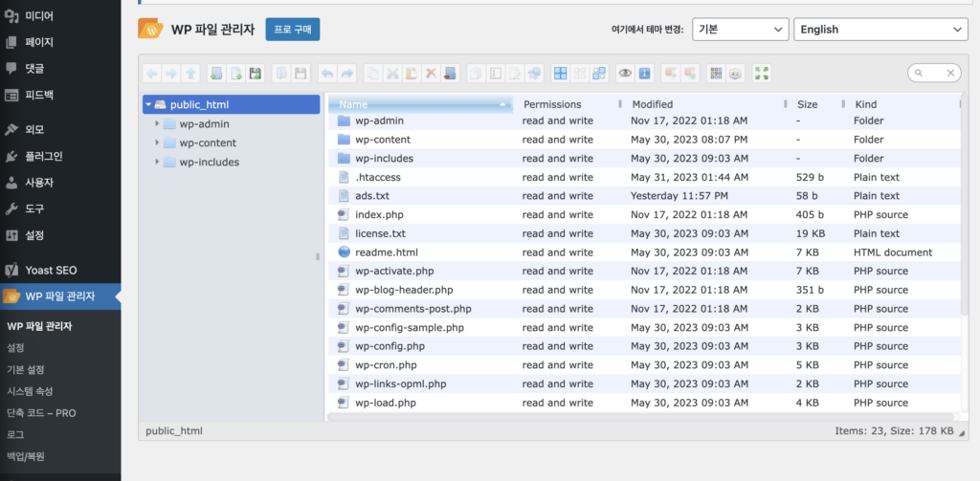Click the Rename icon with text cursor

pos(496,74)
